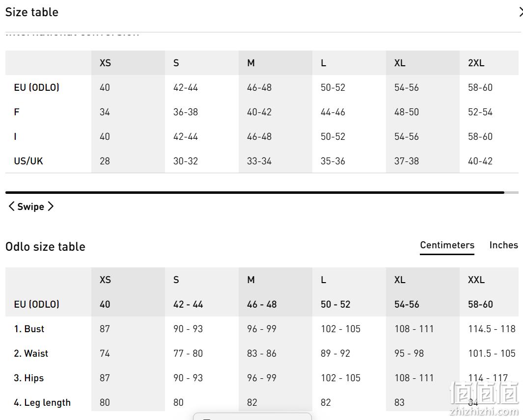Click the horizontal scrollbar under conversion table

point(262,193)
